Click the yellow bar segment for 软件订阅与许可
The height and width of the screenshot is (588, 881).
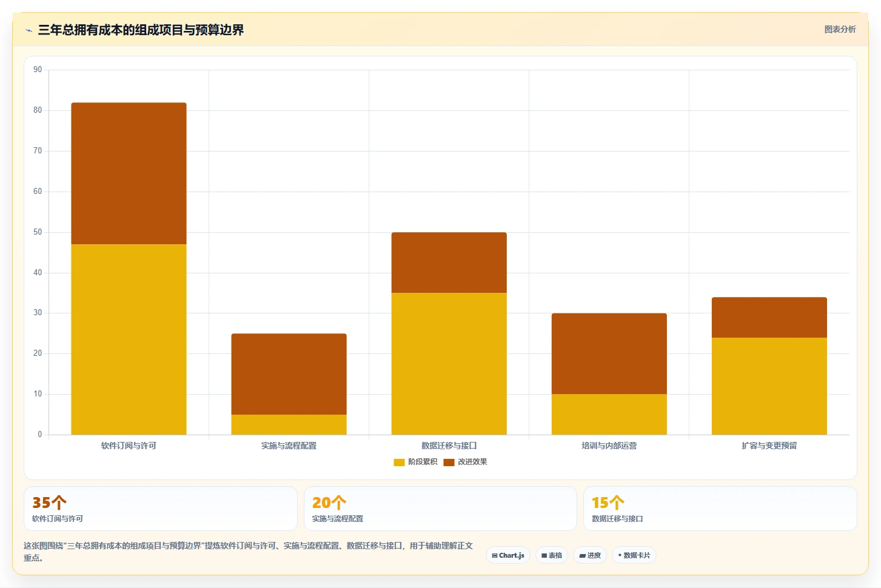click(129, 339)
